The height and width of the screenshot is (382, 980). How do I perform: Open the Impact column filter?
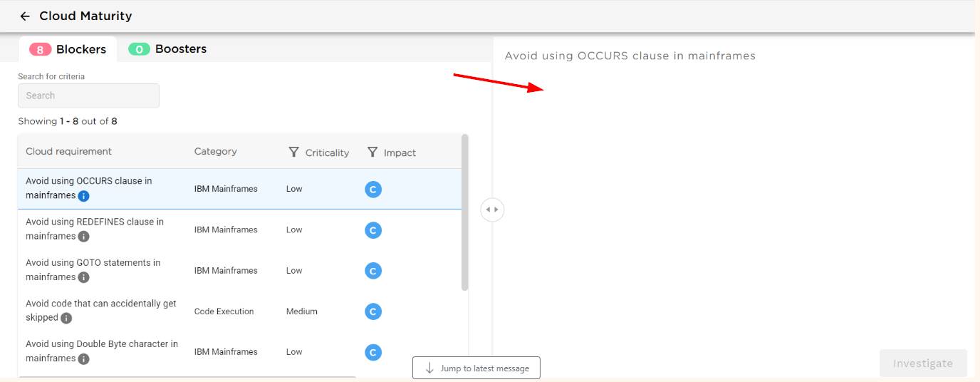click(372, 153)
